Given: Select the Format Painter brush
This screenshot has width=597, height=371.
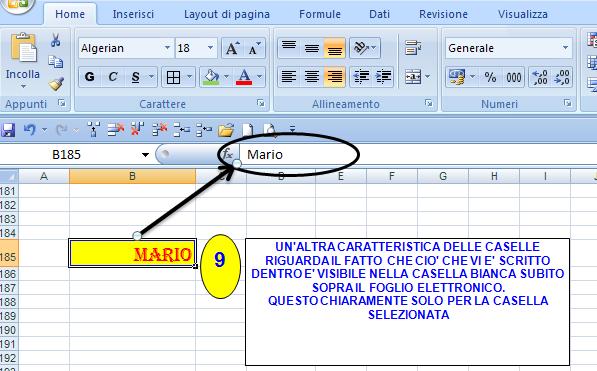Looking at the screenshot, I should coord(56,84).
